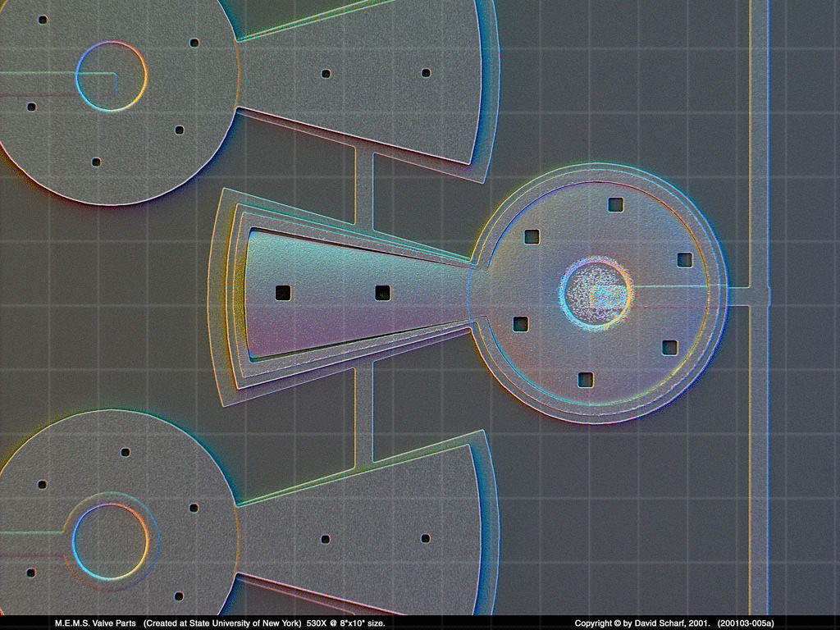Screen dimensions: 840x630
Task: Click the "530X @ 8"x10" size." text
Action: (x=345, y=623)
